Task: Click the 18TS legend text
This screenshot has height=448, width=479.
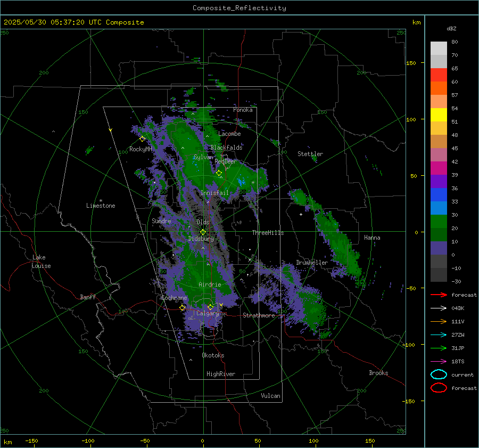Action: coord(458,362)
